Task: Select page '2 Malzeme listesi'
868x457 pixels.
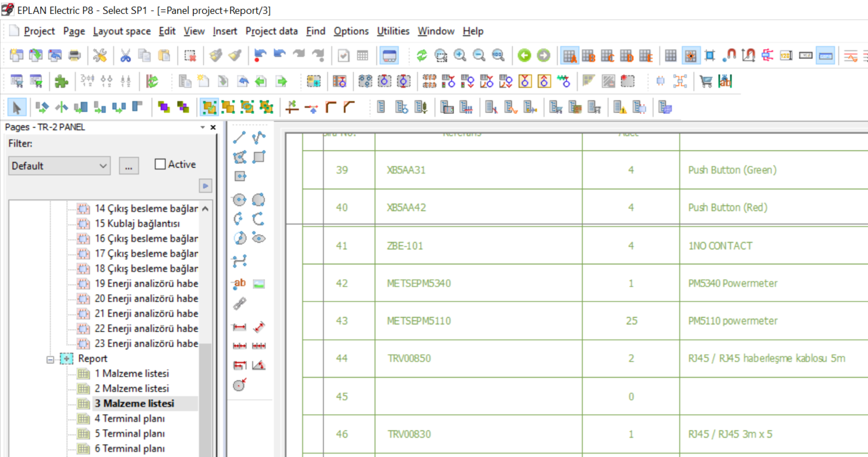Action: pos(132,389)
